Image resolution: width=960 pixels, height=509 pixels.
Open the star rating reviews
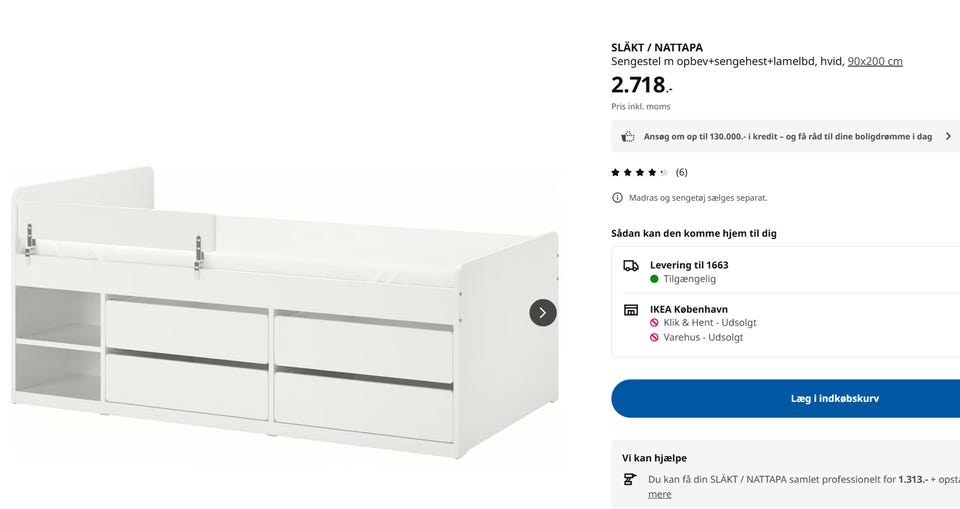pyautogui.click(x=640, y=173)
